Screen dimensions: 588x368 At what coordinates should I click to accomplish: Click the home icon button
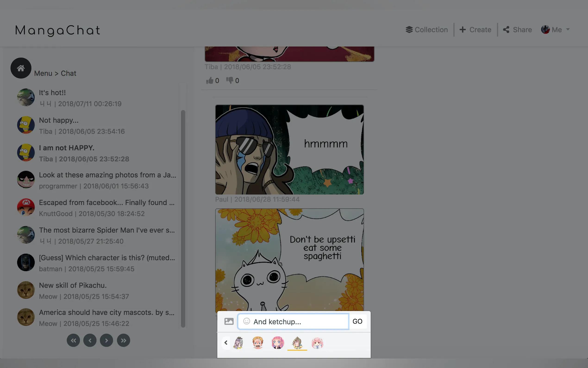coord(21,68)
